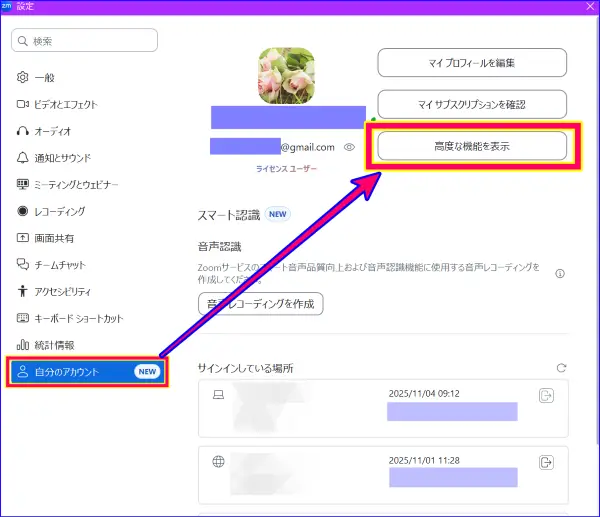Go to ミーティングとウェビナー settings

click(x=67, y=184)
